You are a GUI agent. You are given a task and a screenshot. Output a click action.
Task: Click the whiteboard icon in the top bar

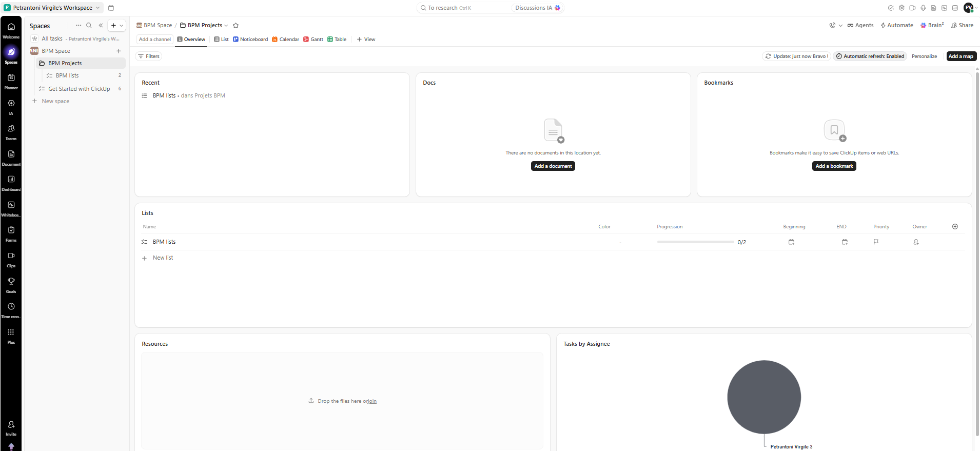(944, 8)
